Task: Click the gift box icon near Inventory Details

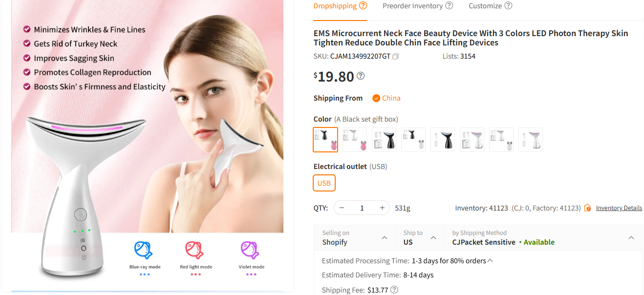Action: (587, 208)
